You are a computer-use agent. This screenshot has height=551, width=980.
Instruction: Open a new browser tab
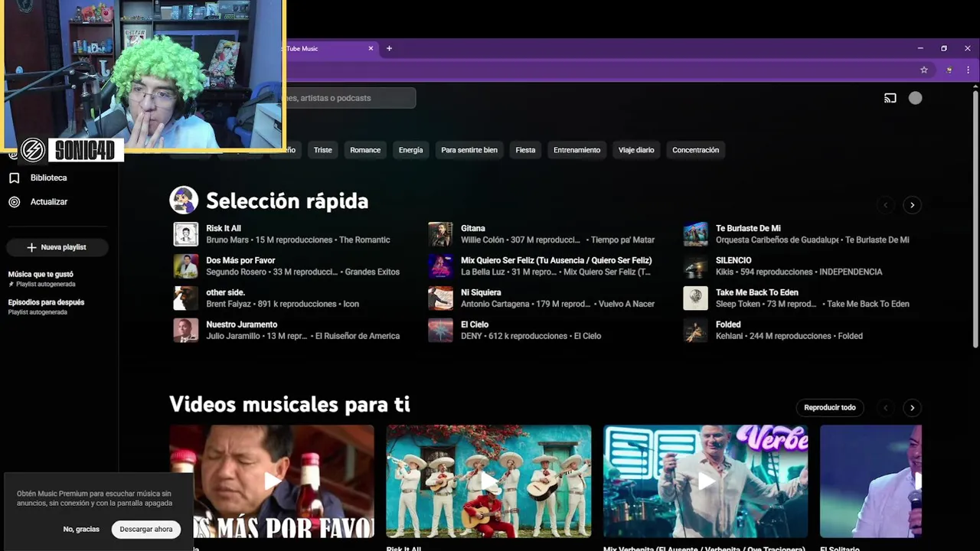pos(389,48)
